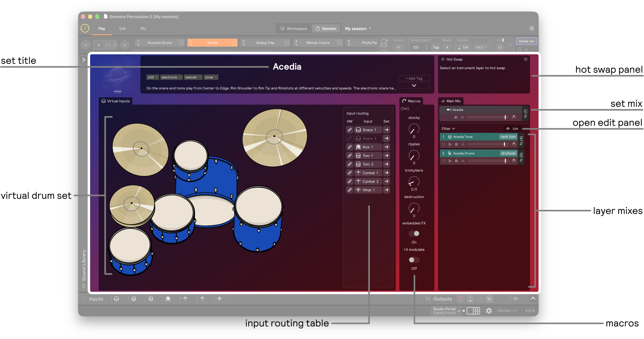This screenshot has height=339, width=644.
Task: Play the Acedia Tonal layer
Action: (x=450, y=144)
